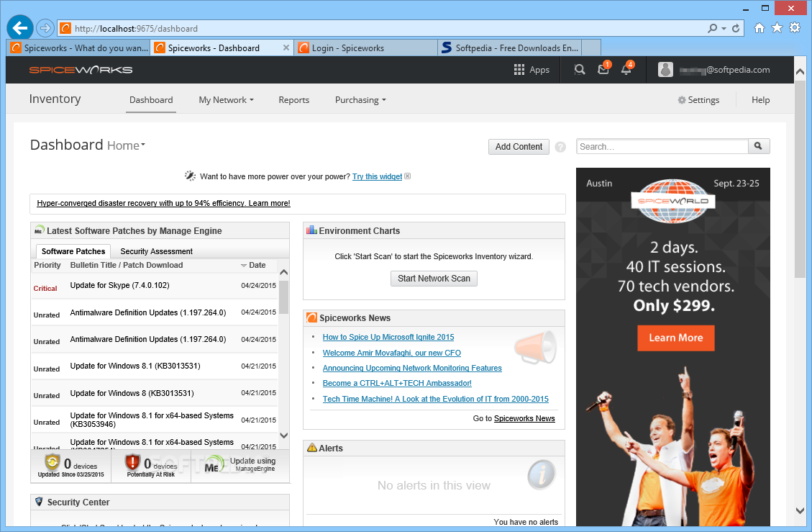The width and height of the screenshot is (812, 532).
Task: Switch to Security Assessment tab
Action: click(x=156, y=251)
